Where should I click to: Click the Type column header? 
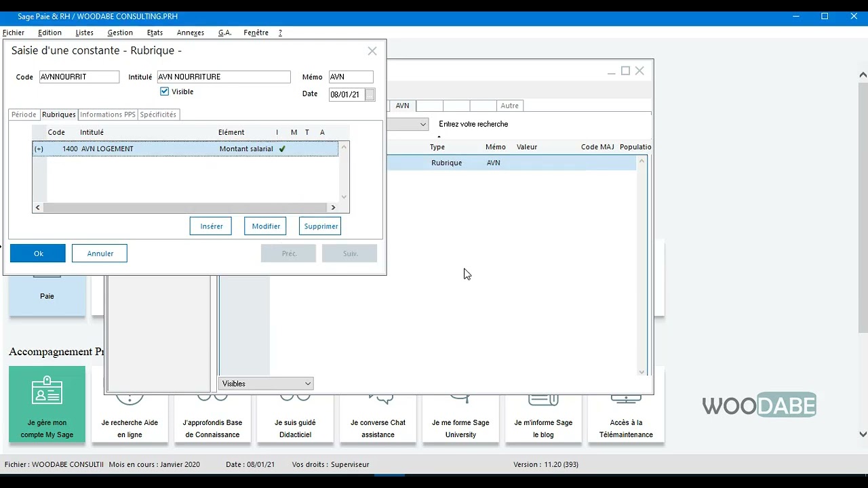point(437,147)
